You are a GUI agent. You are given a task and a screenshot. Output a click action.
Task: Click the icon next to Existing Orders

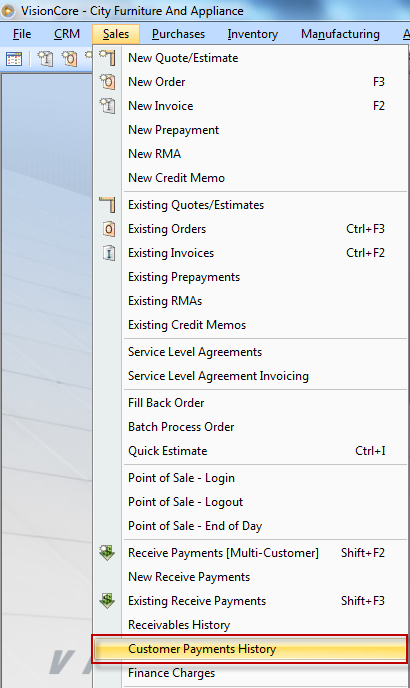coord(109,229)
